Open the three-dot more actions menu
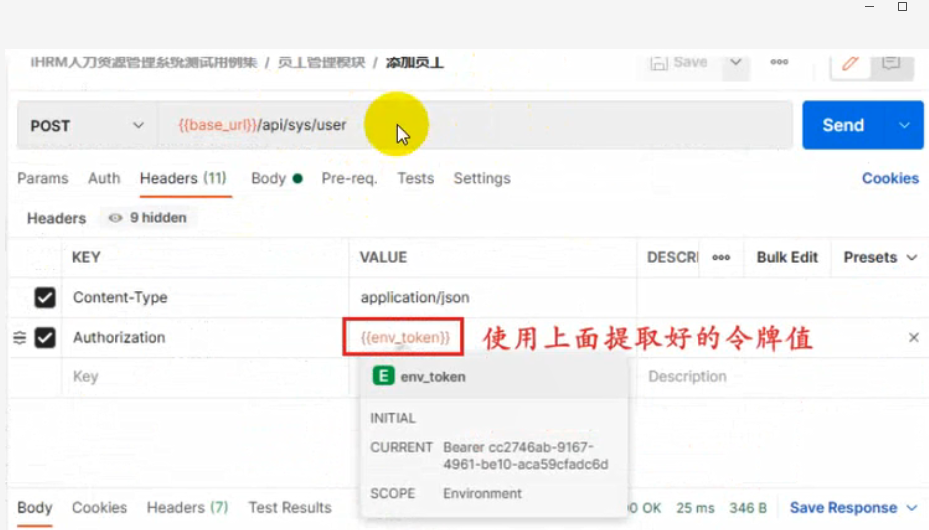Viewport: 929px width, 530px height. (x=779, y=62)
